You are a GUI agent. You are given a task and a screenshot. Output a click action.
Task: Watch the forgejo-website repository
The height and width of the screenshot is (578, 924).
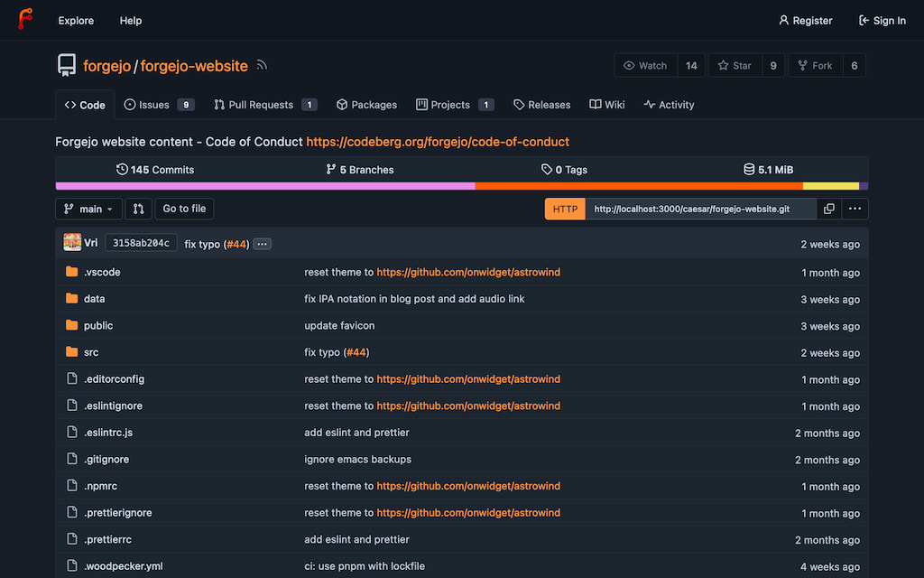point(645,65)
